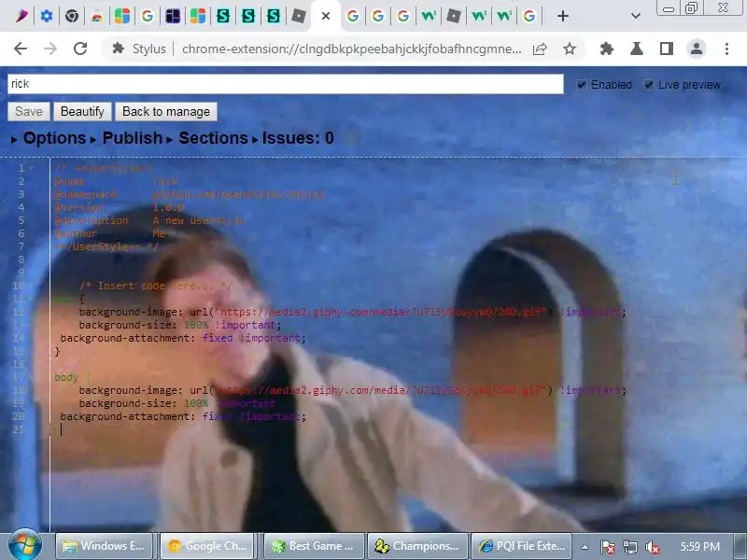Open a new tab with plus button
This screenshot has height=560, width=747.
[563, 16]
